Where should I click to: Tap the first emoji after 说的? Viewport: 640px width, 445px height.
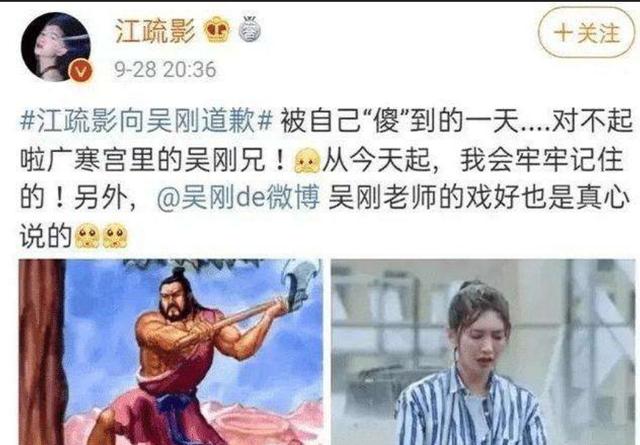(x=87, y=236)
